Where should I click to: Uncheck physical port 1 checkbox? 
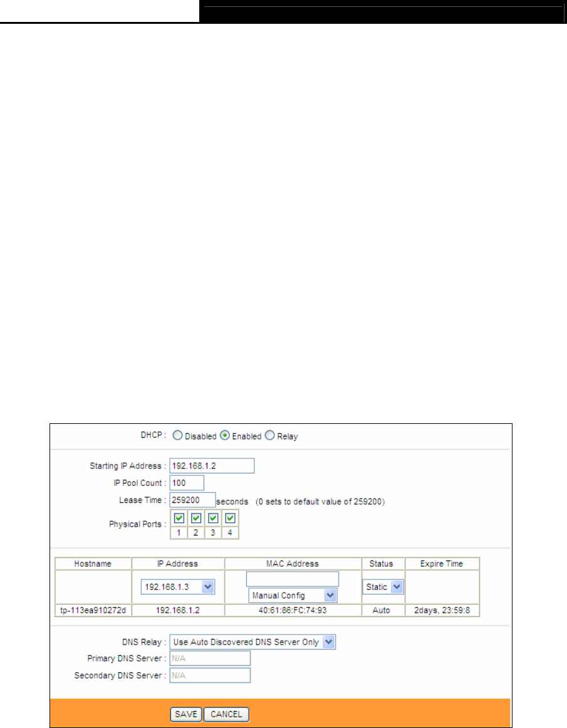coord(179,518)
